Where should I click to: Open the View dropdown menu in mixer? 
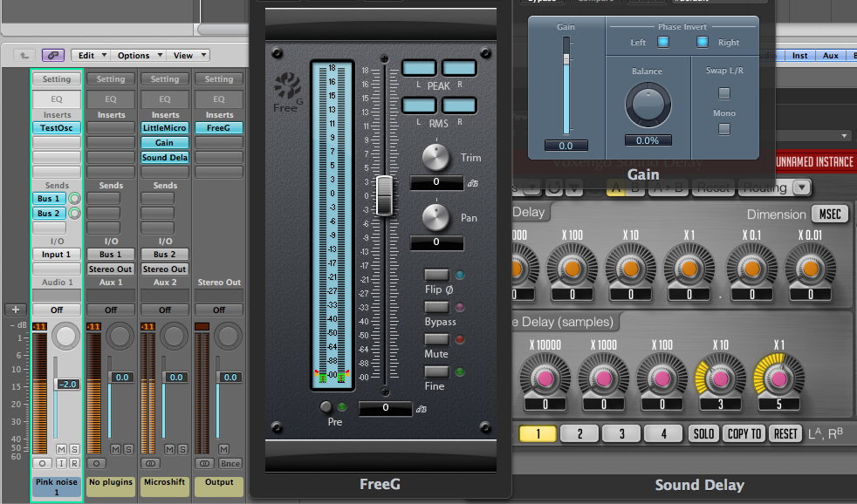(x=188, y=55)
